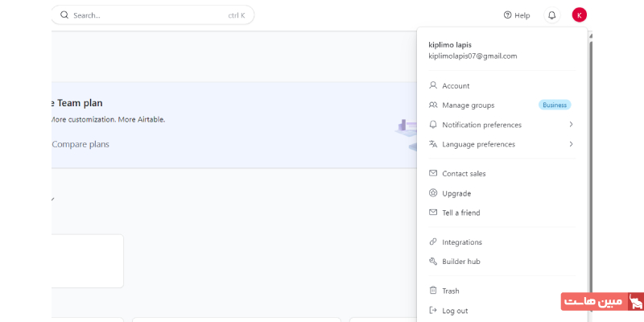Click the Integrations link icon
Screen dimensions: 644x322
433,242
